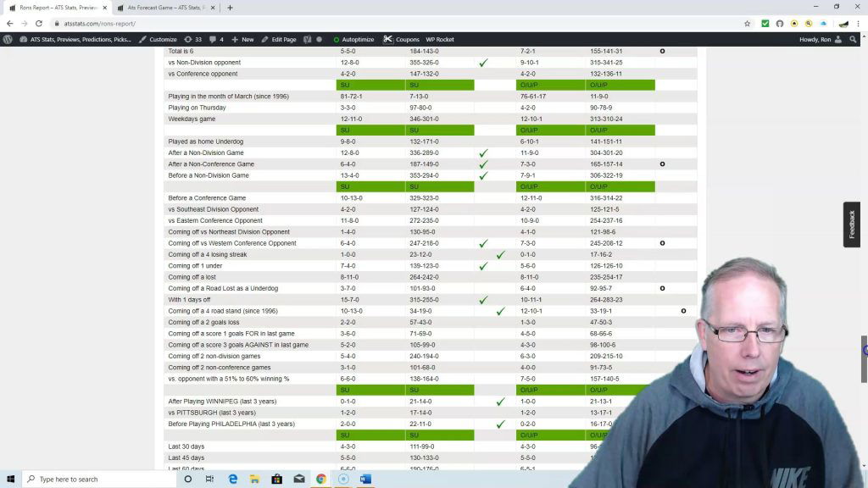Open Task View on the taskbar
This screenshot has width=868, height=488.
[x=210, y=480]
